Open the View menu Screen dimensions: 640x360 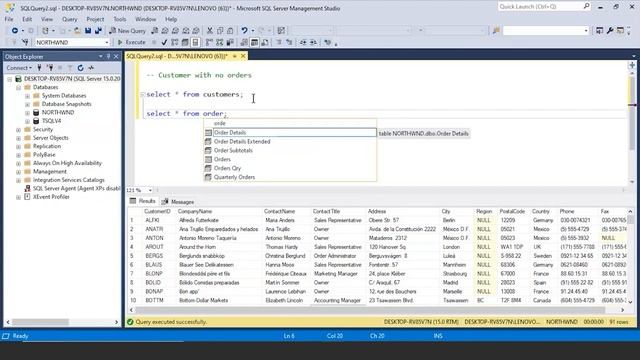click(x=47, y=19)
